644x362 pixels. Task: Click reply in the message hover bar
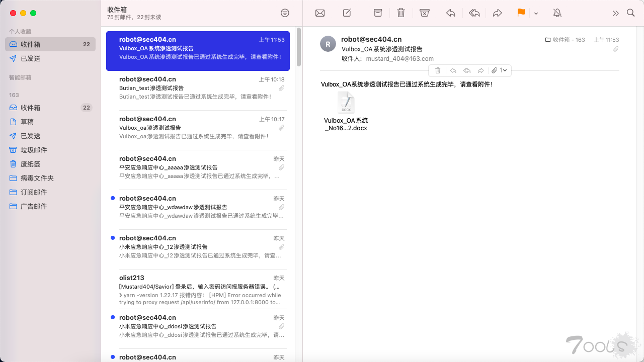(453, 70)
